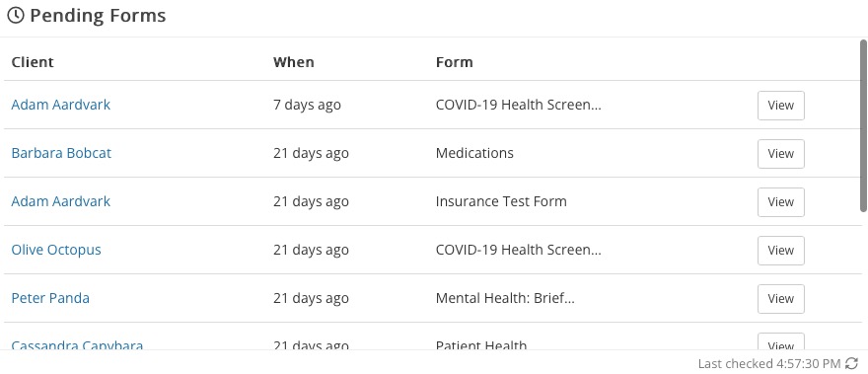Screen dimensions: 868x374
Task: Open Adam Aardvark's COVID-19 form client link
Action: [x=61, y=105]
